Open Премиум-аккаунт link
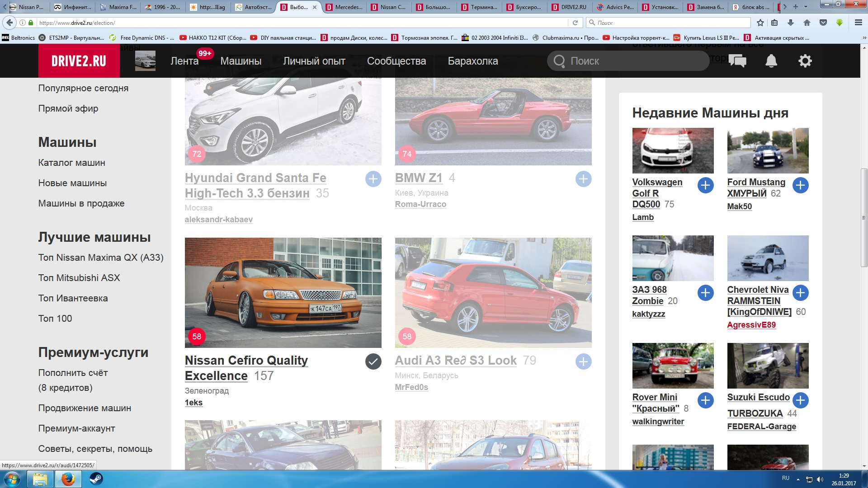Image resolution: width=868 pixels, height=488 pixels. pyautogui.click(x=76, y=428)
